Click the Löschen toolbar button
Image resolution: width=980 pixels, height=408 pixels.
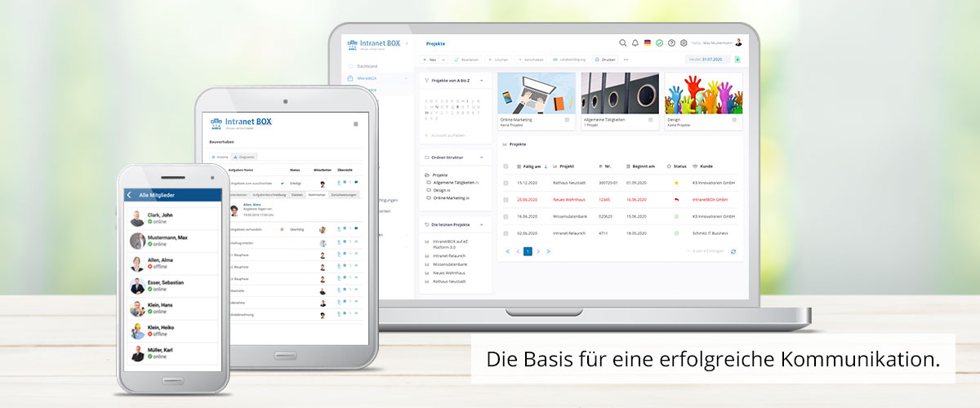click(498, 60)
